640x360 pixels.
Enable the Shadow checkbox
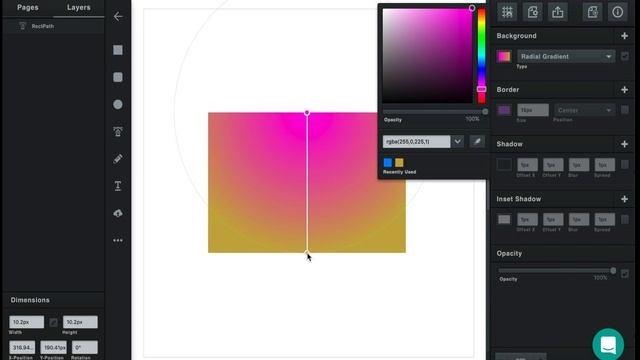click(624, 164)
